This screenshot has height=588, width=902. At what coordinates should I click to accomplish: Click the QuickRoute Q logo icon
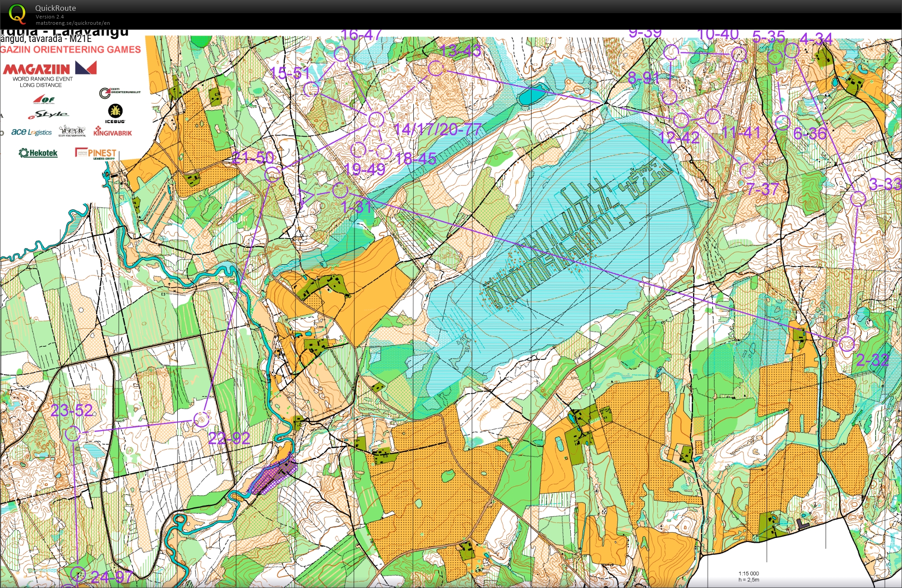coord(17,14)
